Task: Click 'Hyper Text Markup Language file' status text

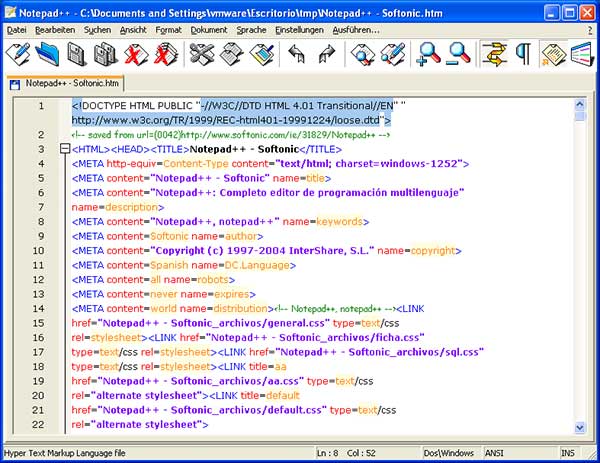Action: coord(65,453)
